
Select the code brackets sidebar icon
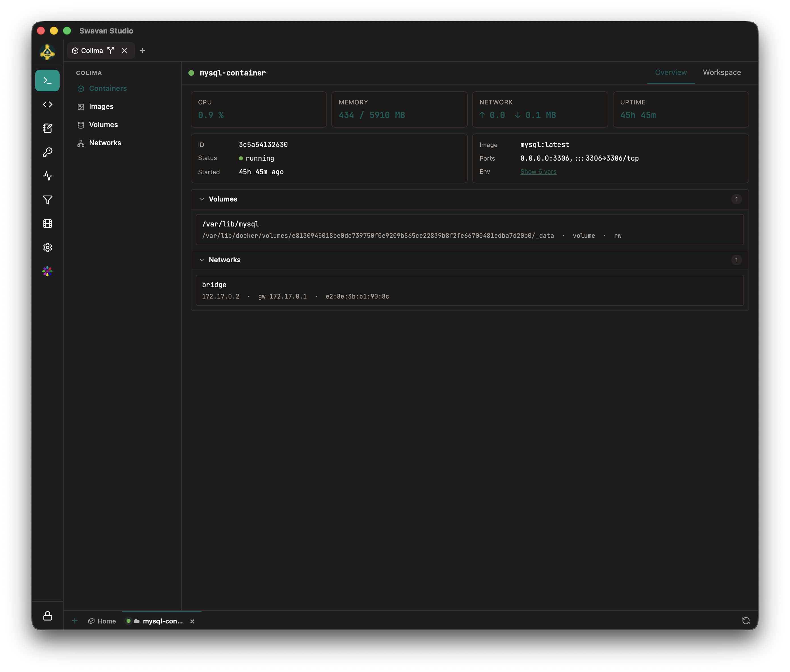click(47, 104)
